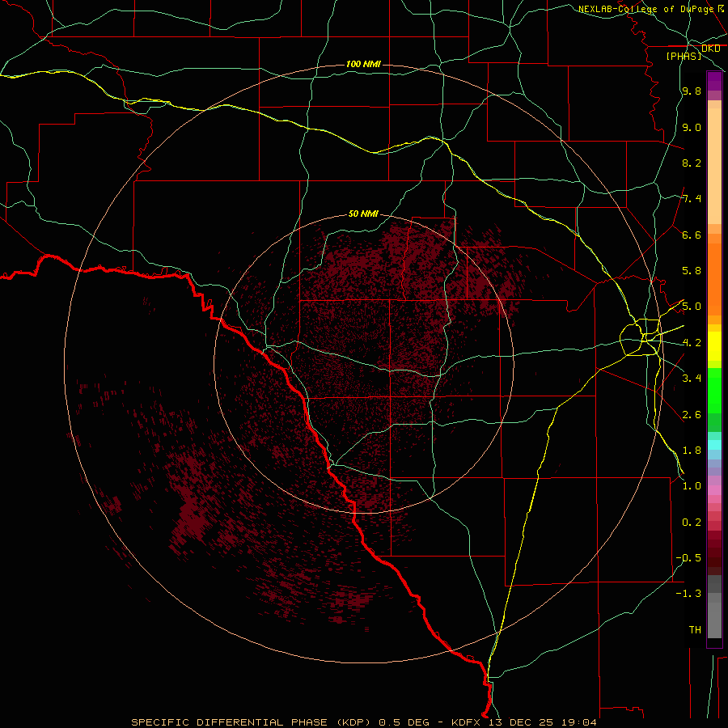Pick the yellow segment of the color bar
The width and height of the screenshot is (728, 728).
pyautogui.click(x=714, y=346)
